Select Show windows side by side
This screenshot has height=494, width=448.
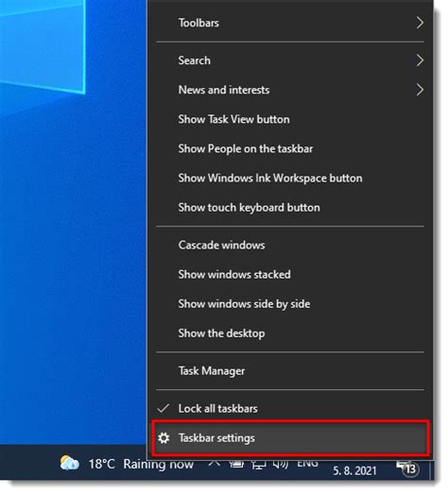tap(290, 304)
